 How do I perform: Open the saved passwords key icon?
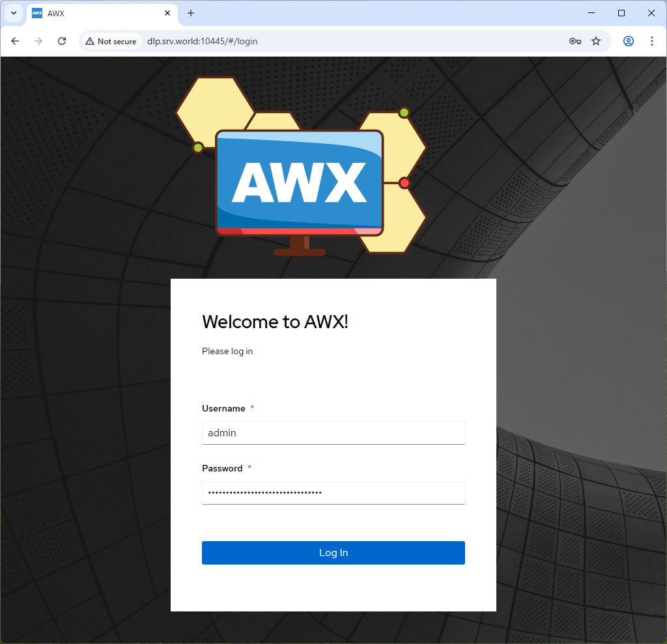pyautogui.click(x=575, y=41)
